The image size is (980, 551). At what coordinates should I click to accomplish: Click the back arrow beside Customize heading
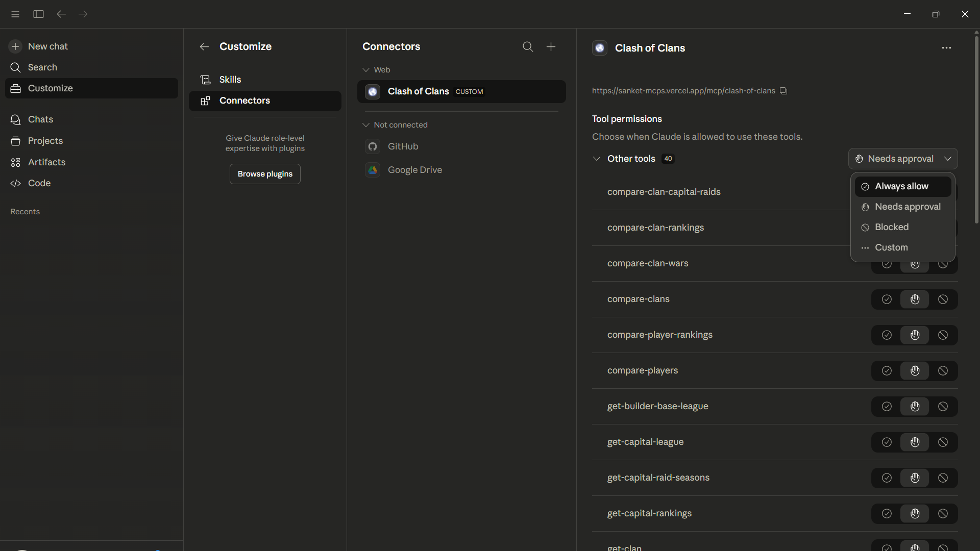click(x=204, y=47)
